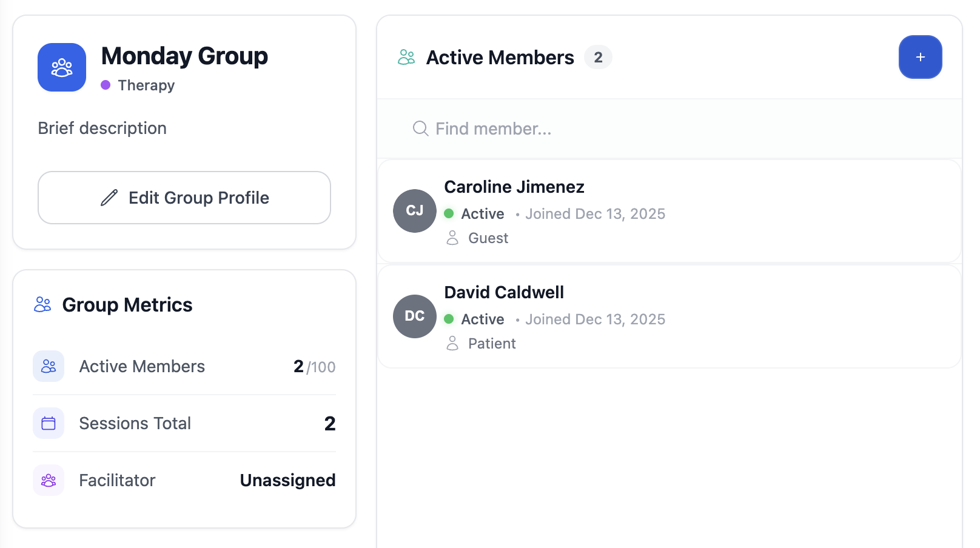Click the plus button to add member

(920, 57)
